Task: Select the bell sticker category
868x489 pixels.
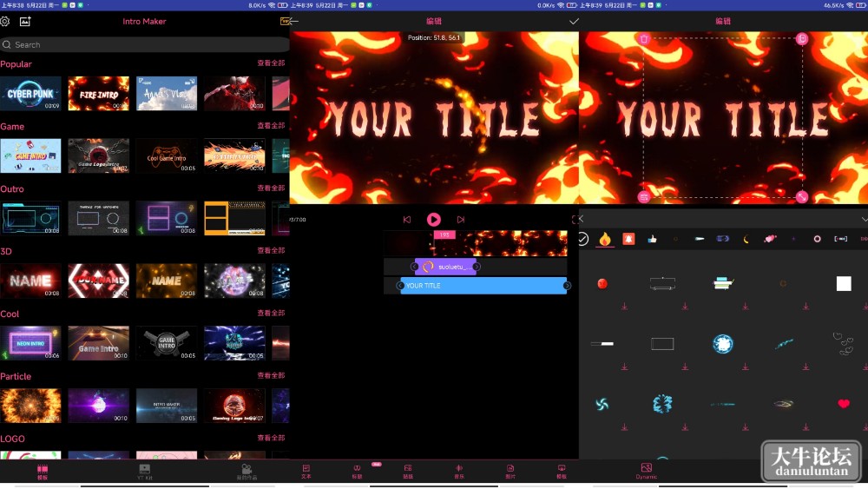Action: [628, 239]
